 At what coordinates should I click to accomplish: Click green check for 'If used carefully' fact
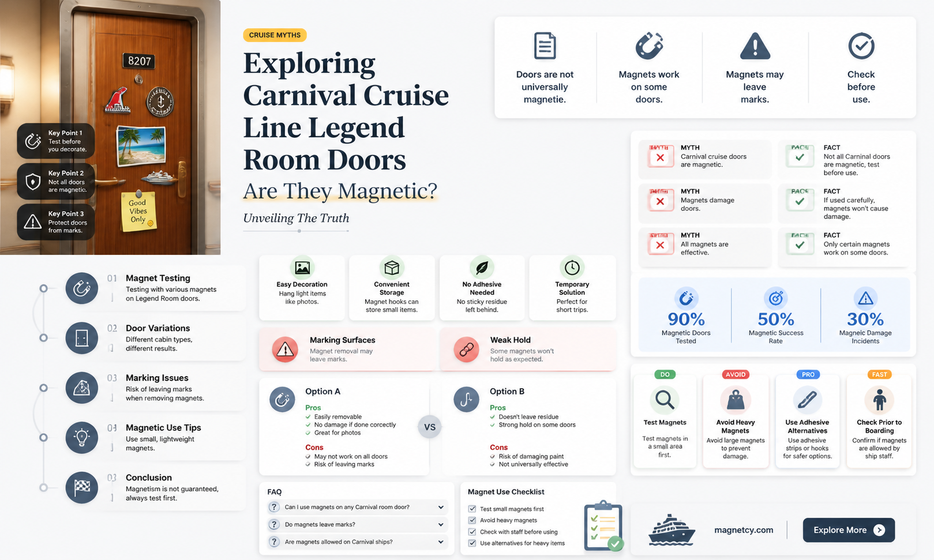(x=800, y=201)
